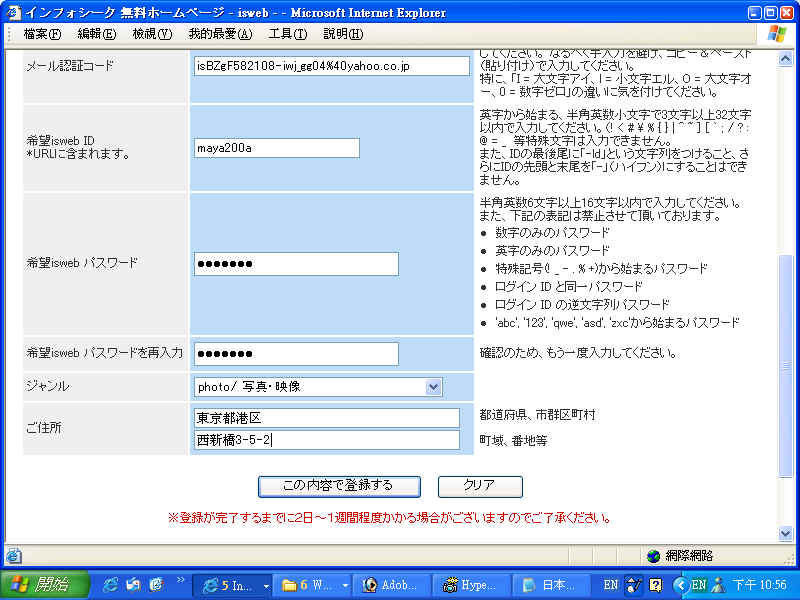Open the 檢視(V) menu

coord(153,34)
